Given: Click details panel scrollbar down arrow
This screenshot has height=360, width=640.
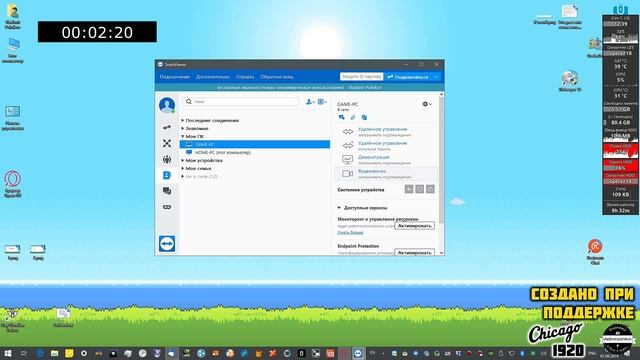Looking at the screenshot, I should (x=441, y=253).
